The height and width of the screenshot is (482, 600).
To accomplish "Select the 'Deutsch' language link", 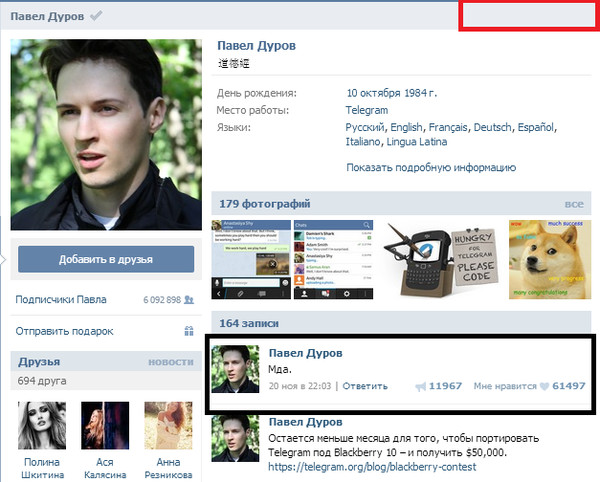I will (492, 127).
